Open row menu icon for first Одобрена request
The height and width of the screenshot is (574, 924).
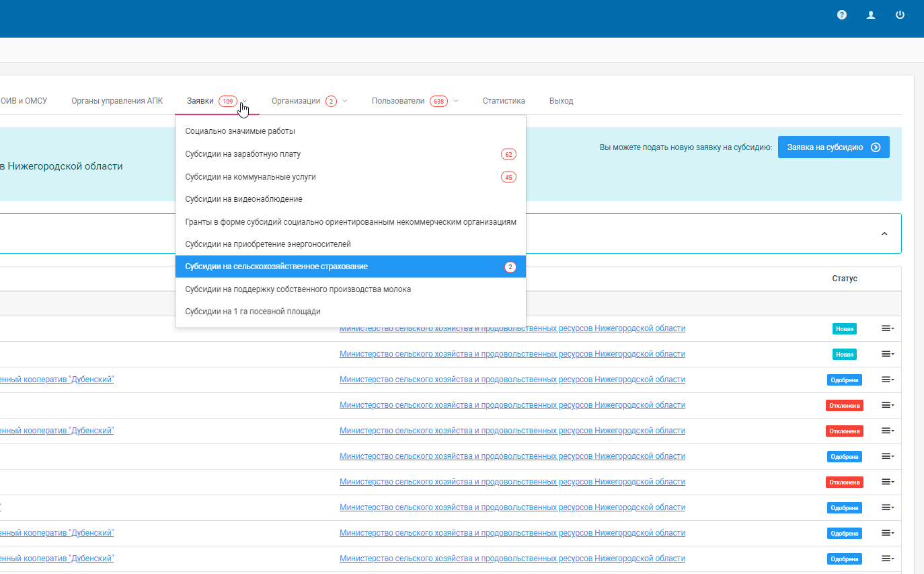[888, 380]
